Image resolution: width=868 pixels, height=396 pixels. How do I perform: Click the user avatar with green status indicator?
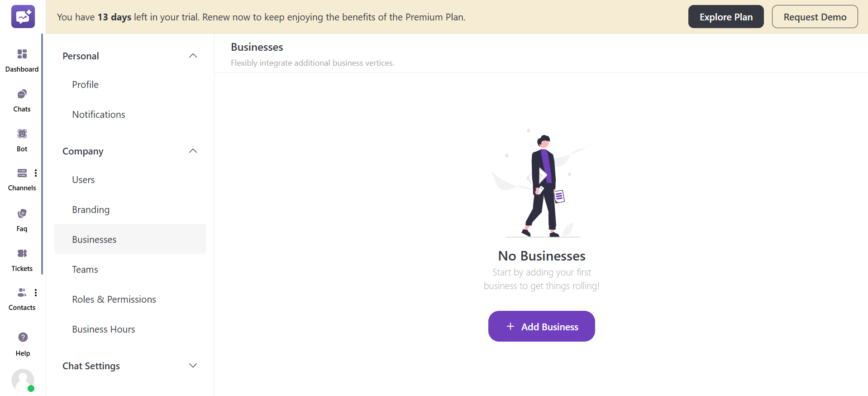(x=23, y=381)
